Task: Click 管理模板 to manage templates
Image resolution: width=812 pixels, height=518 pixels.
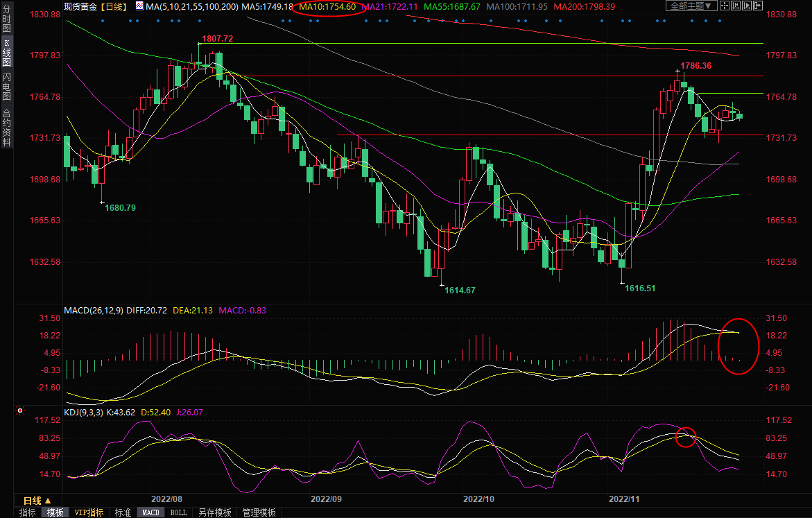Action: click(x=259, y=512)
